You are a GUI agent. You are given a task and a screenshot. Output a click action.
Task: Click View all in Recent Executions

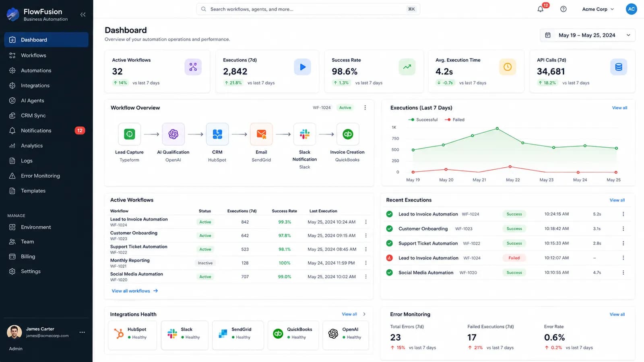pyautogui.click(x=617, y=200)
